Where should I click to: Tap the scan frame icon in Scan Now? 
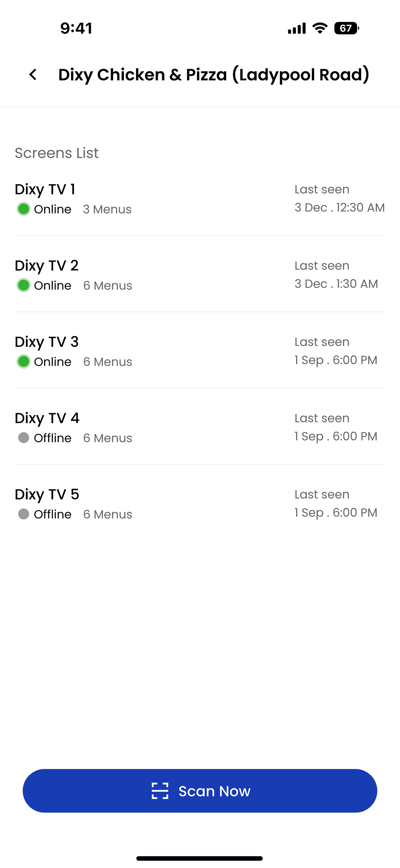(x=160, y=791)
